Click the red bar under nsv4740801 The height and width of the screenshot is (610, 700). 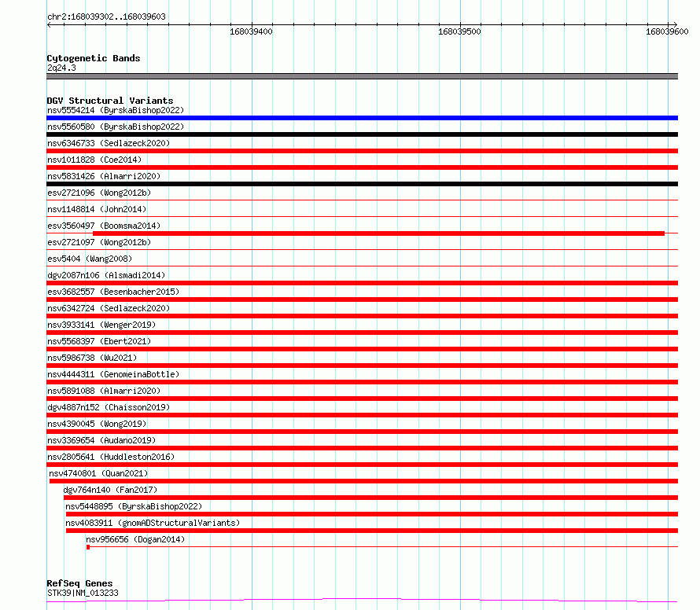[x=363, y=481]
